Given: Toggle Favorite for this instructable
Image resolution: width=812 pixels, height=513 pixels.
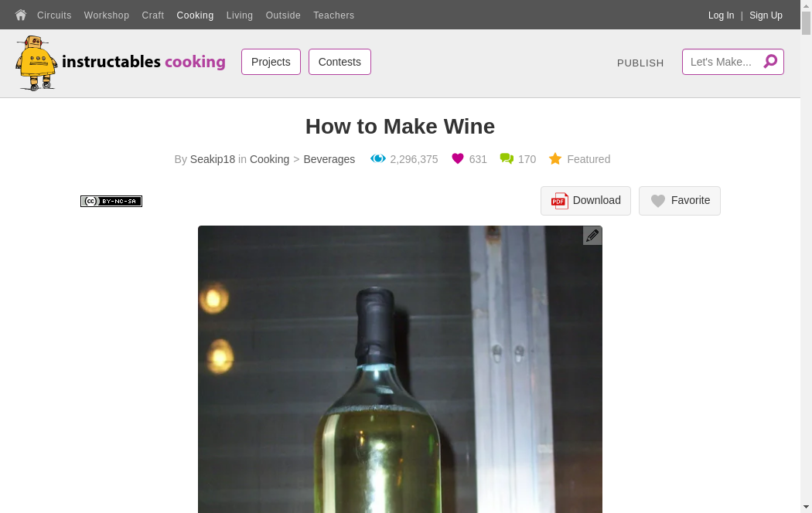Looking at the screenshot, I should point(680,201).
